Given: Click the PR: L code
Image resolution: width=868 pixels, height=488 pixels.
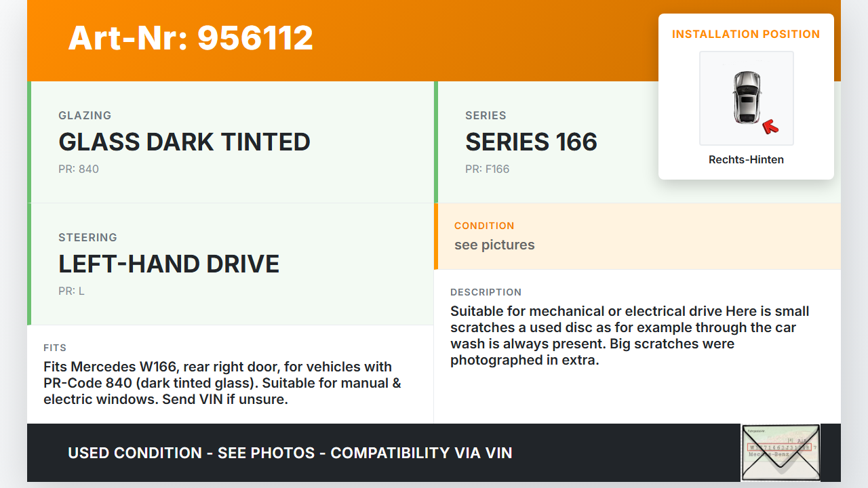Looking at the screenshot, I should pyautogui.click(x=71, y=291).
